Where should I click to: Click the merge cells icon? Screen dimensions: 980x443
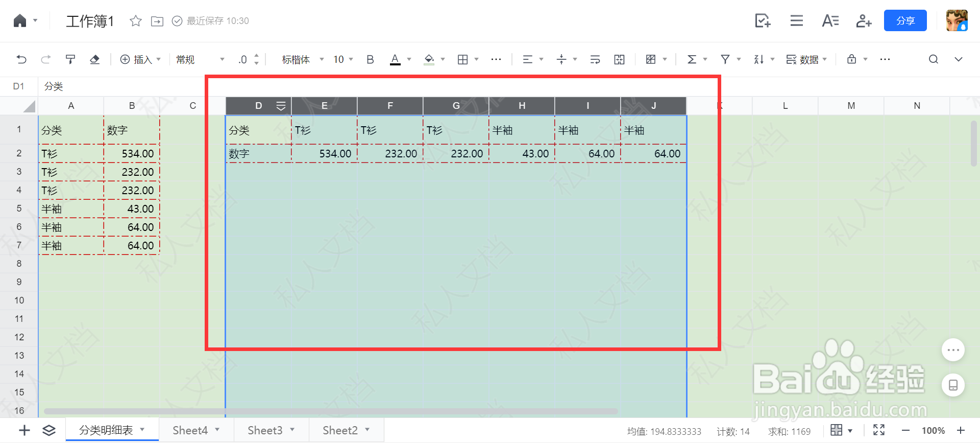coord(619,59)
